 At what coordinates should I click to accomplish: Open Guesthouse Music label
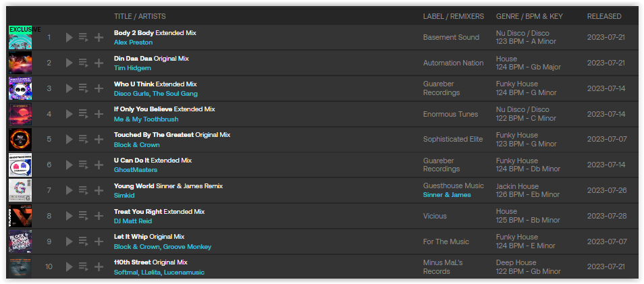[x=454, y=186]
